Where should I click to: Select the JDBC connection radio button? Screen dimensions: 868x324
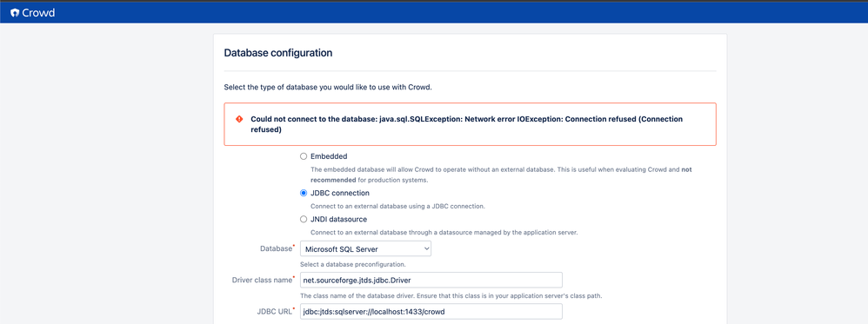[304, 193]
